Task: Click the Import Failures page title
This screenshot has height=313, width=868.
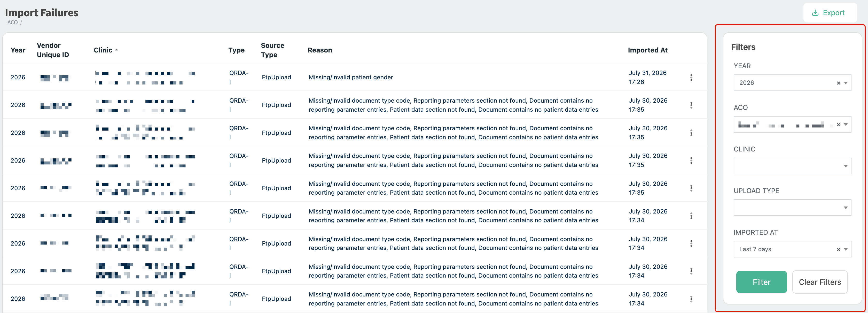Action: pyautogui.click(x=41, y=13)
